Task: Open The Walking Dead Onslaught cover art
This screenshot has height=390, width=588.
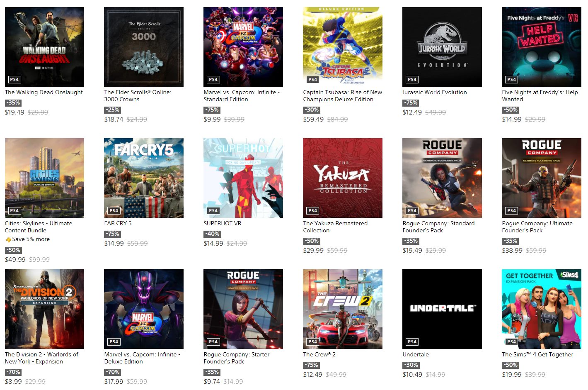Action: click(x=44, y=47)
